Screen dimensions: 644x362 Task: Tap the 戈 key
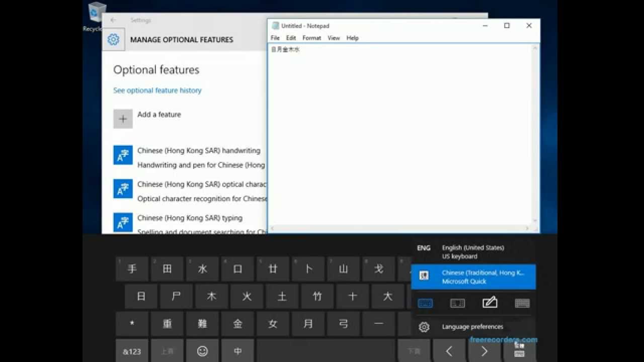pyautogui.click(x=378, y=269)
